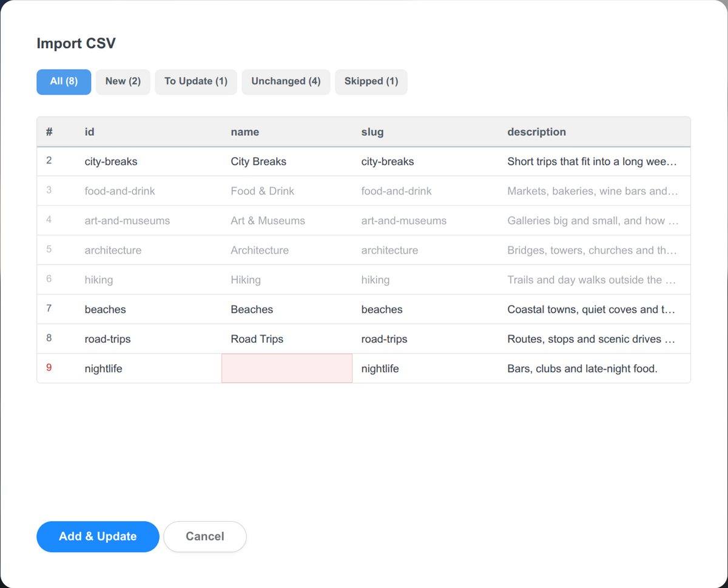The width and height of the screenshot is (728, 588).
Task: Click the Add & Update button
Action: (98, 536)
